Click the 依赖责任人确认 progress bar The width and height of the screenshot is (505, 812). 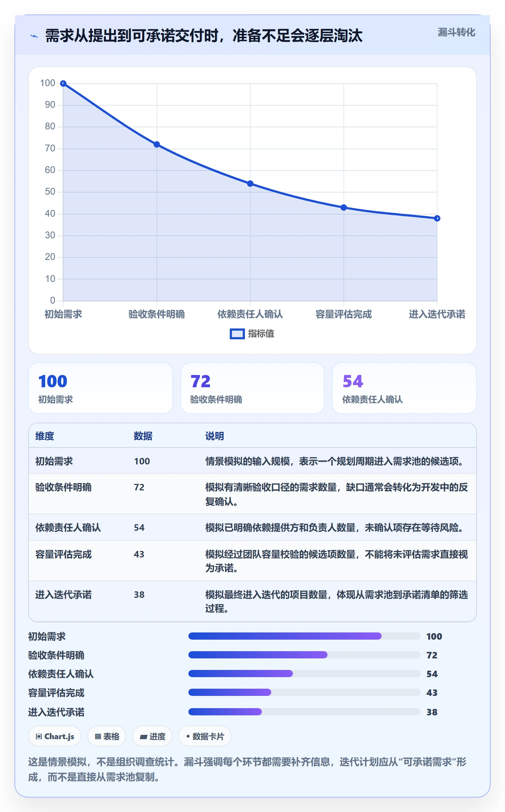(304, 674)
